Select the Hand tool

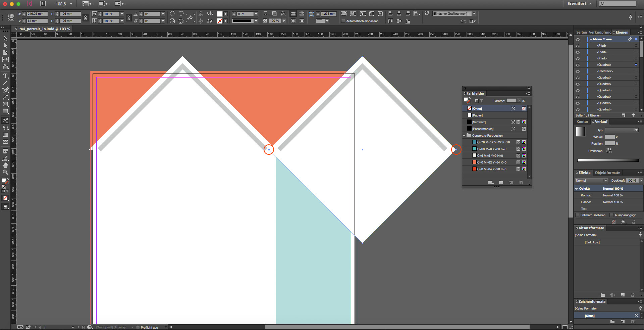click(5, 165)
